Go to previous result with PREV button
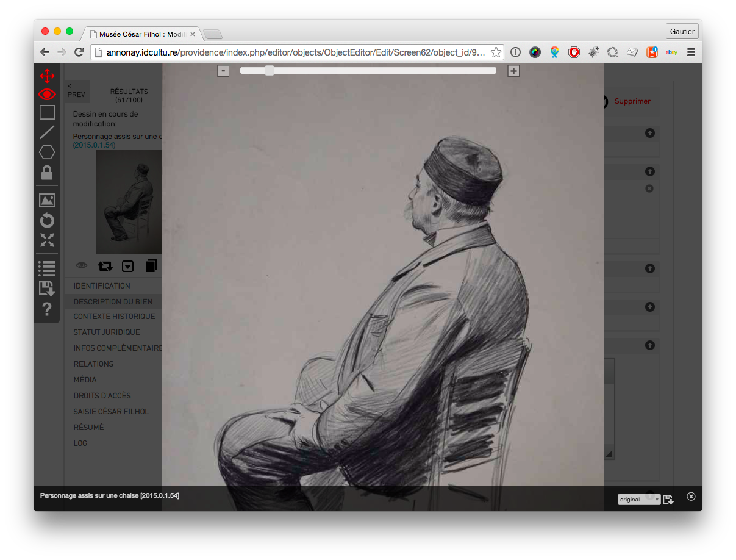The image size is (736, 560). pos(76,91)
